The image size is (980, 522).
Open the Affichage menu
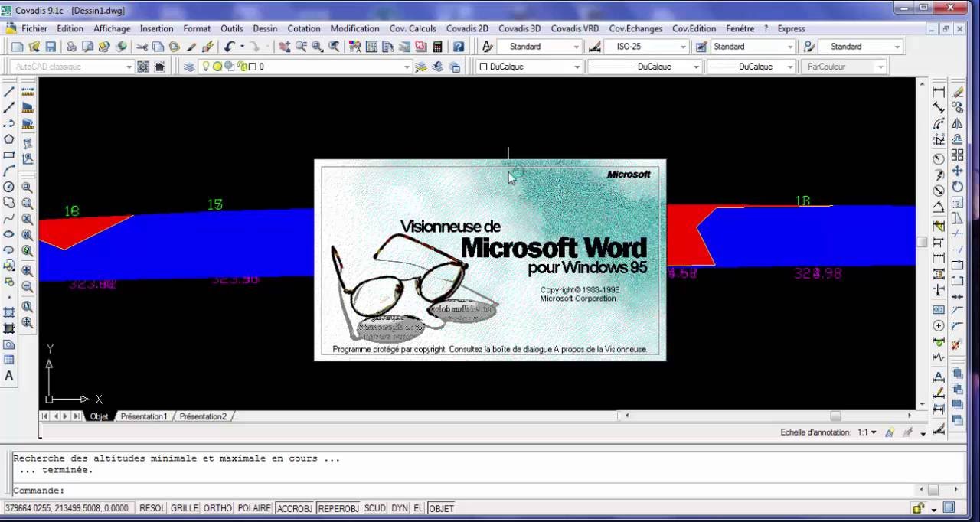112,28
